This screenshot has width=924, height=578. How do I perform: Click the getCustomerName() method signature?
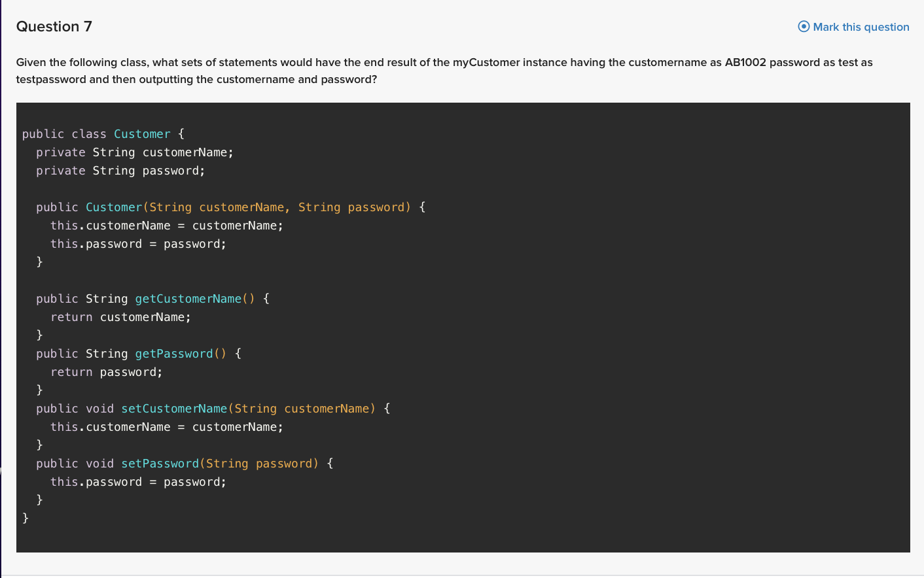[153, 299]
